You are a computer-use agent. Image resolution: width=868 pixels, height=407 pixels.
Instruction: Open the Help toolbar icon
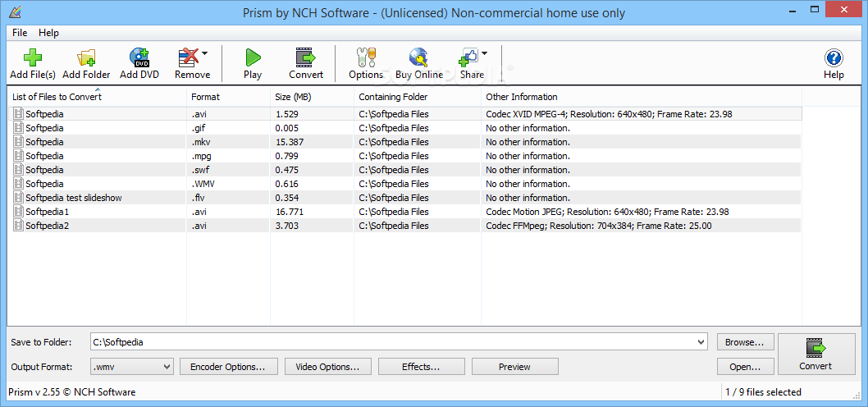[834, 57]
